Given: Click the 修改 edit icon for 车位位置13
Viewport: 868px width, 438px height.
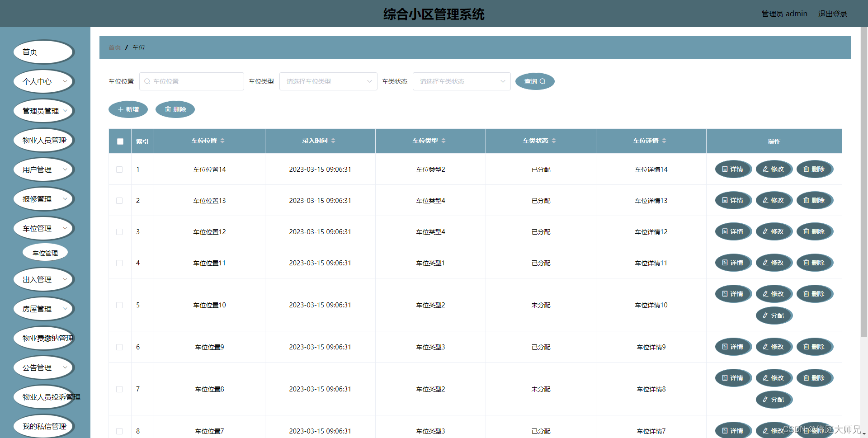Looking at the screenshot, I should pyautogui.click(x=765, y=200).
